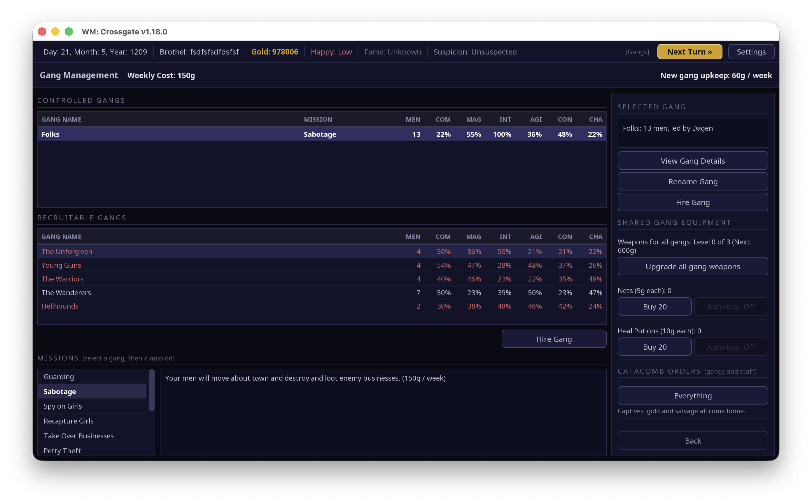The image size is (812, 504).
Task: Click the Suspicion: Unsuspected status
Action: pyautogui.click(x=475, y=52)
